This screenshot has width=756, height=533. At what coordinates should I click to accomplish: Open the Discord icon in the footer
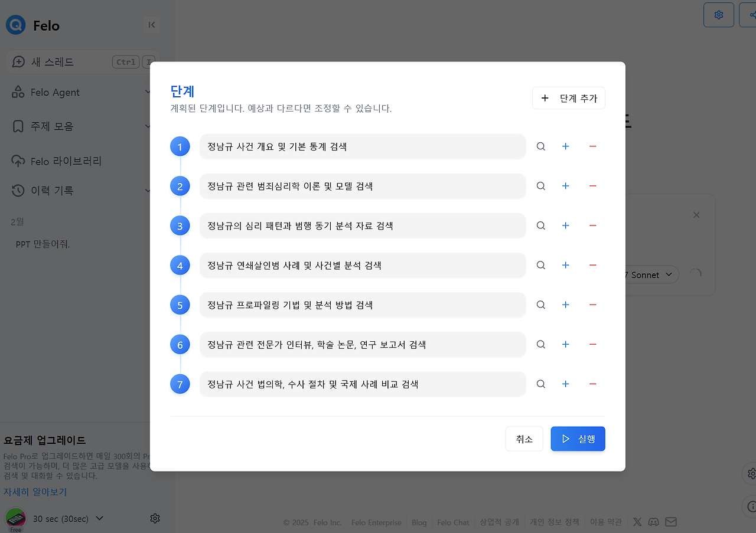click(x=653, y=522)
